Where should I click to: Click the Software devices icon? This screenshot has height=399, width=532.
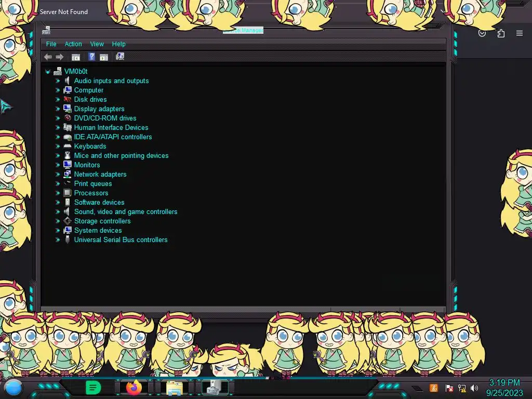67,202
